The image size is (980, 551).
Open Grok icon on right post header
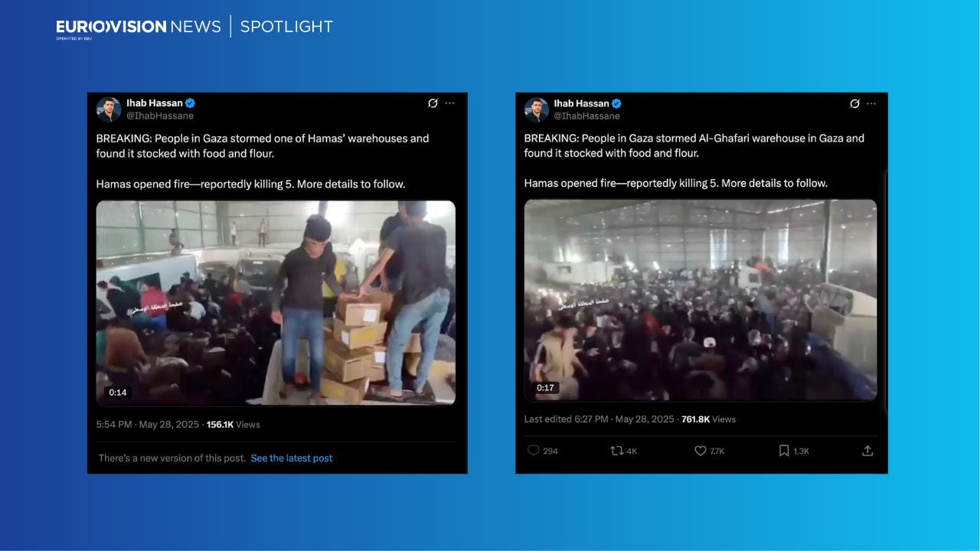[x=854, y=103]
